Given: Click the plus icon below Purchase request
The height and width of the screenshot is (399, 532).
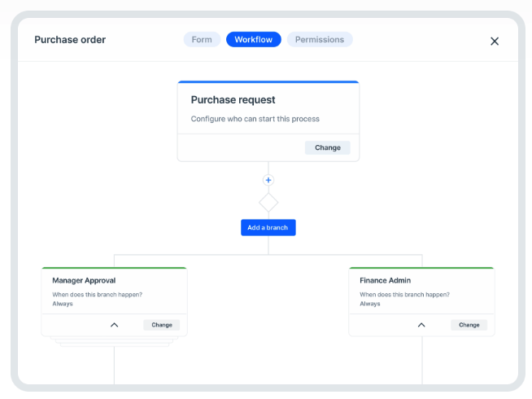Looking at the screenshot, I should coord(268,180).
